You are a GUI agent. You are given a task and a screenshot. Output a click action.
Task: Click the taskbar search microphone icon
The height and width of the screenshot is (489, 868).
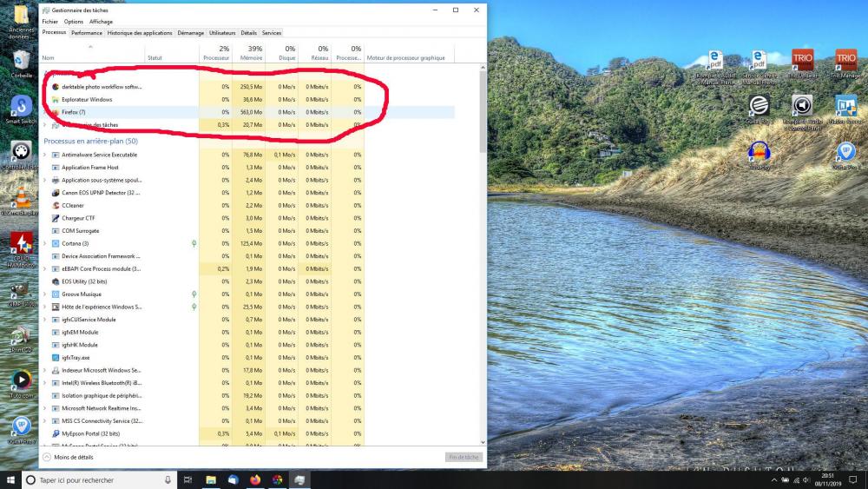pos(168,480)
